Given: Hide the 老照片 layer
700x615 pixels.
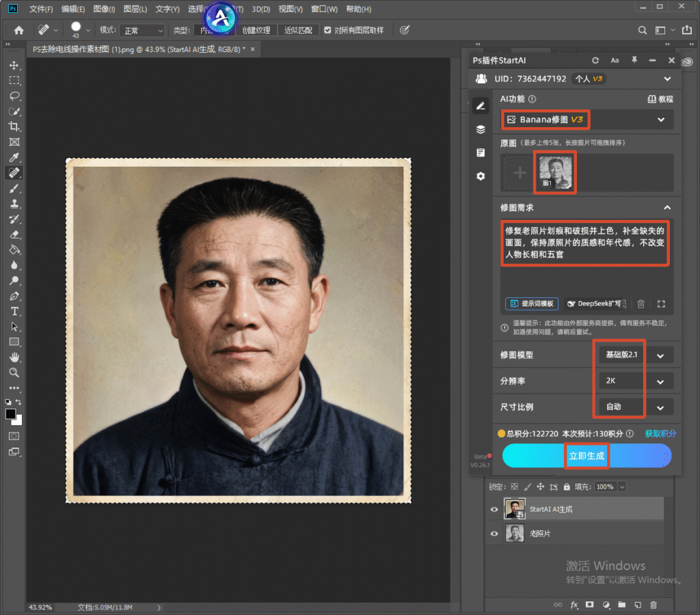Looking at the screenshot, I should (x=494, y=533).
